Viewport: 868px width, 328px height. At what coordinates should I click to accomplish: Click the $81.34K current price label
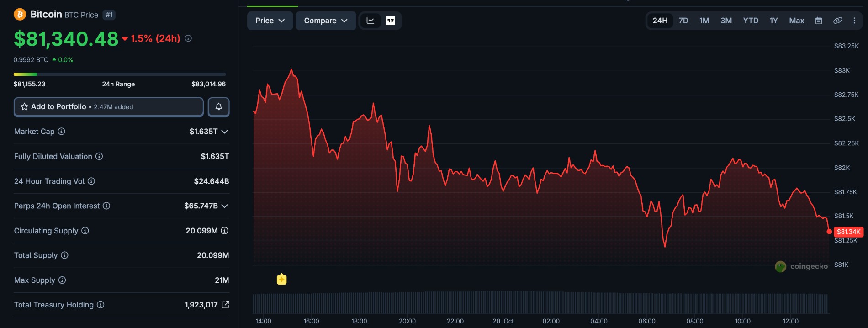click(848, 232)
